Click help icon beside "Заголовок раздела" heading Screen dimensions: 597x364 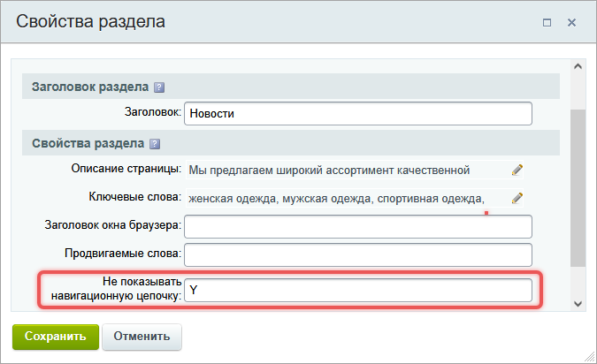pyautogui.click(x=159, y=87)
